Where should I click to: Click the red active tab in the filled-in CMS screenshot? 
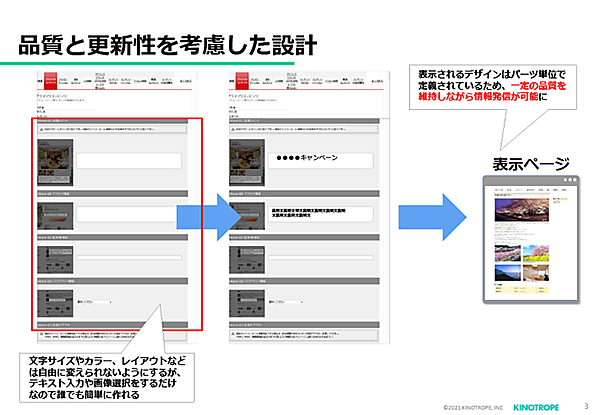[242, 80]
